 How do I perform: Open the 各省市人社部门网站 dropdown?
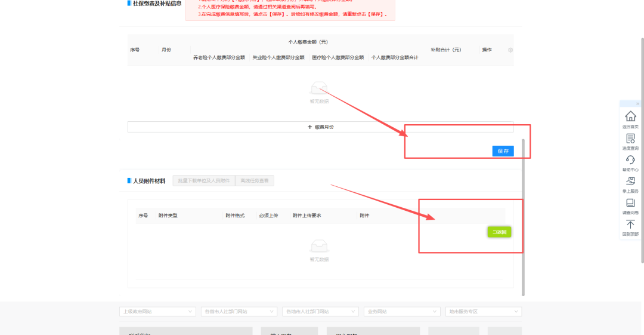239,312
